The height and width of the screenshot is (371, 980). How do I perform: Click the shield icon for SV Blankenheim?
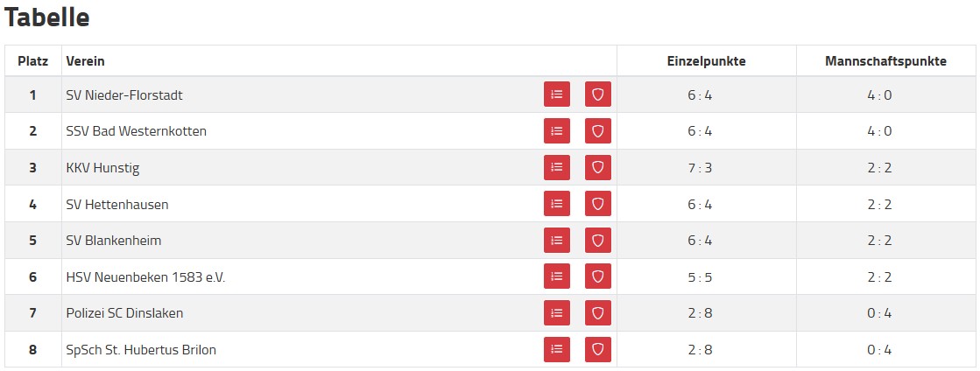(x=598, y=241)
